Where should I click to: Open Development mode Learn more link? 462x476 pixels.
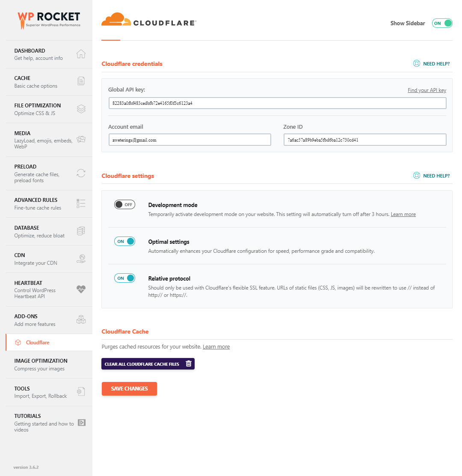403,214
